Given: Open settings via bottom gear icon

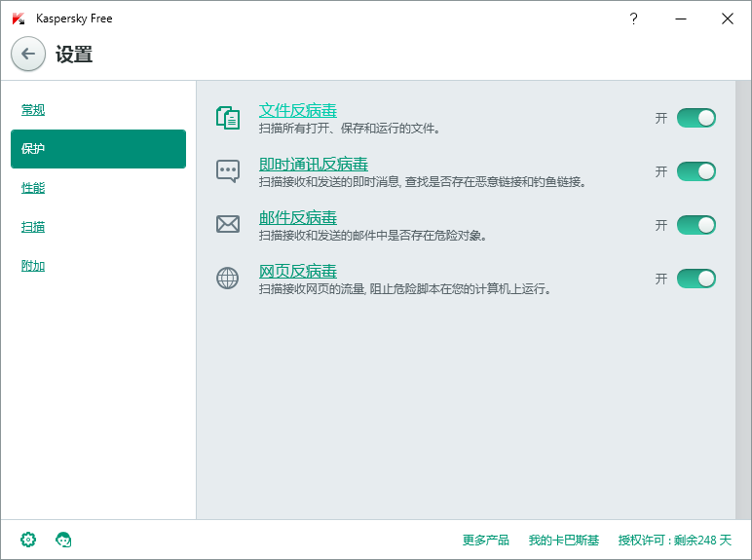Looking at the screenshot, I should point(28,540).
